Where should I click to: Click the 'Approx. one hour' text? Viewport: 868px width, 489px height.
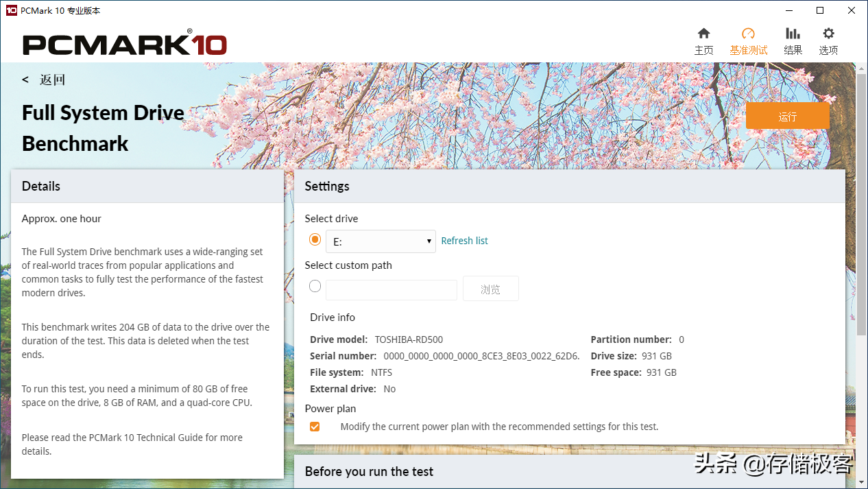(61, 219)
